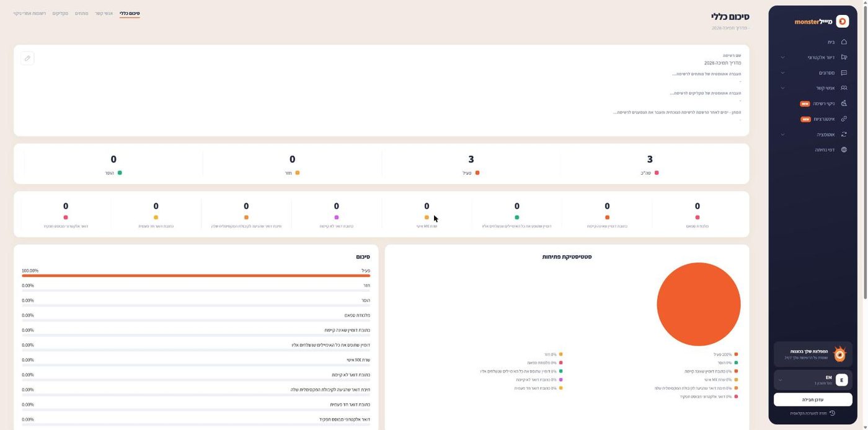Viewport: 868px width, 430px height.
Task: Click the סטטיסטיקת פתיחות chart title
Action: click(567, 257)
